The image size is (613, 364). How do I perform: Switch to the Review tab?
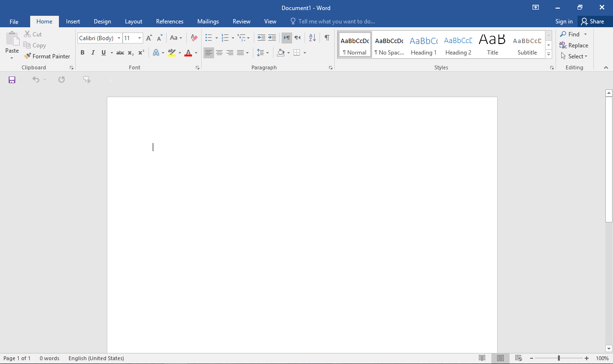(241, 22)
